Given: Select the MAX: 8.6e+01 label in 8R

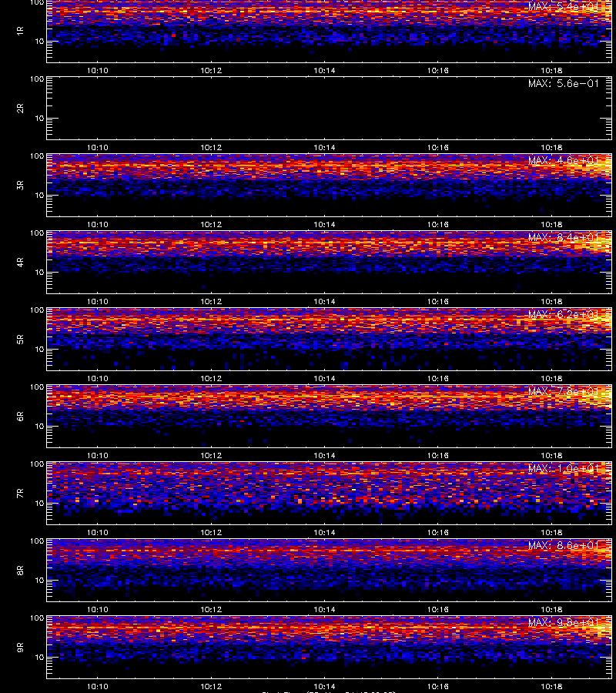Looking at the screenshot, I should pos(564,545).
